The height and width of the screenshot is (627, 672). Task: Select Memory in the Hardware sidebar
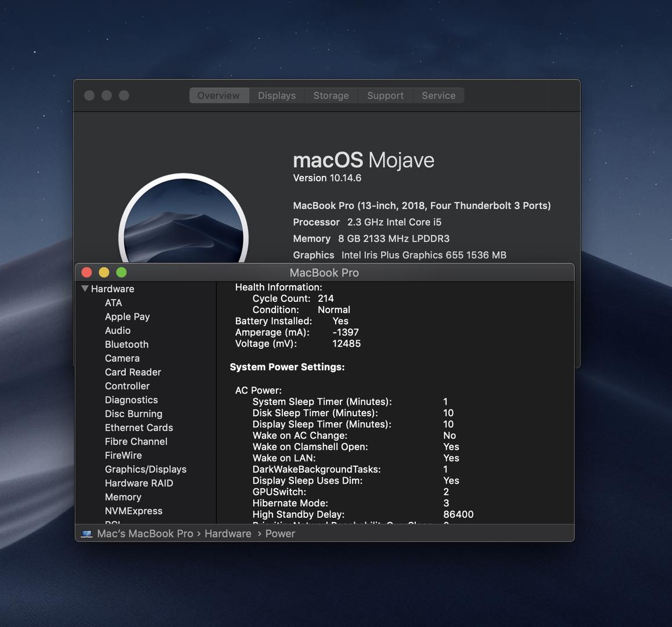pos(123,497)
